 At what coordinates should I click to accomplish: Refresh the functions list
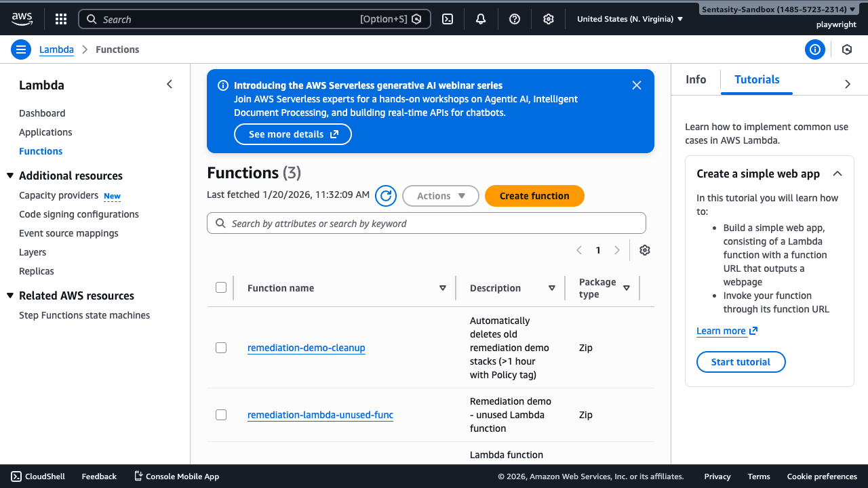pyautogui.click(x=386, y=196)
